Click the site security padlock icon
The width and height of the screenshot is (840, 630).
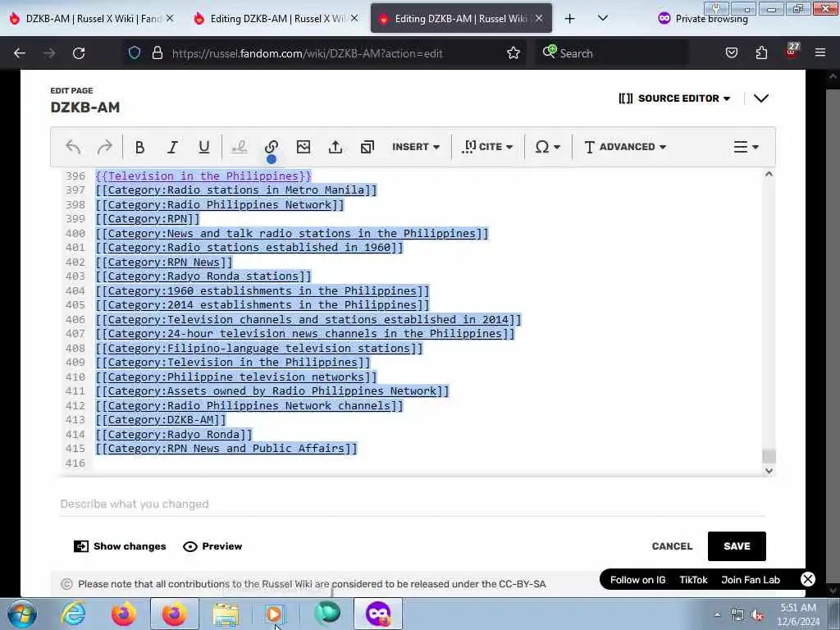157,53
